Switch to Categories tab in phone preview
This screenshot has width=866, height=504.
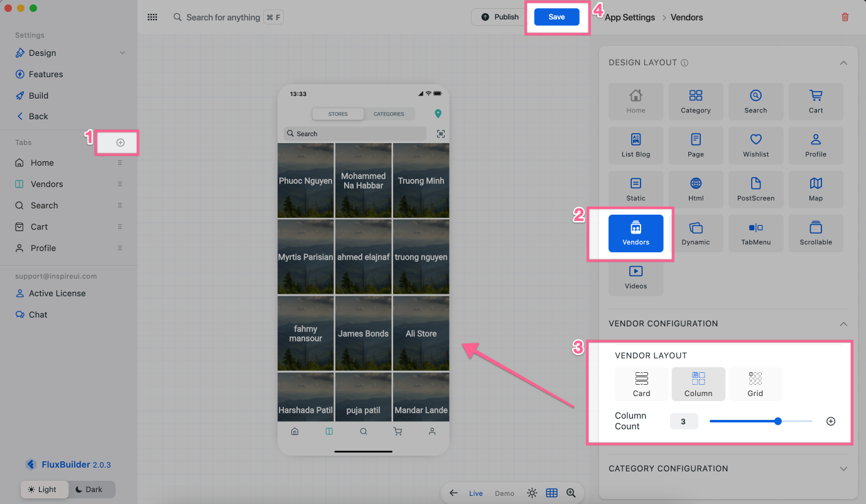[x=389, y=114]
